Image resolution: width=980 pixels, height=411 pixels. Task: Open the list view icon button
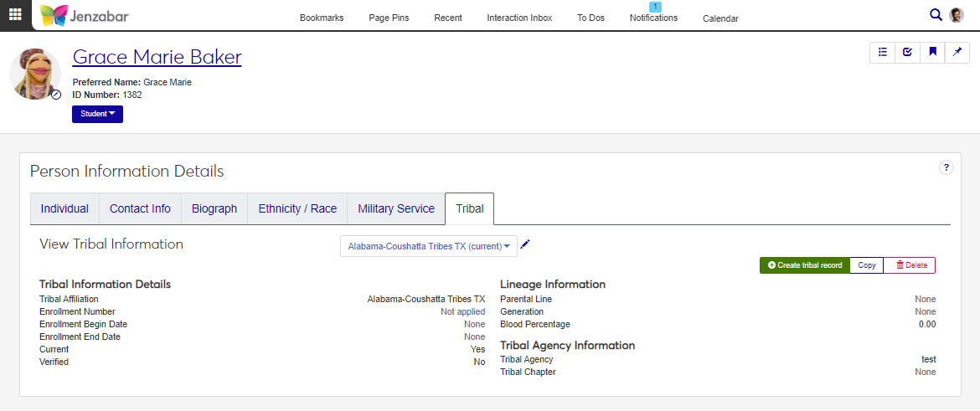point(882,52)
